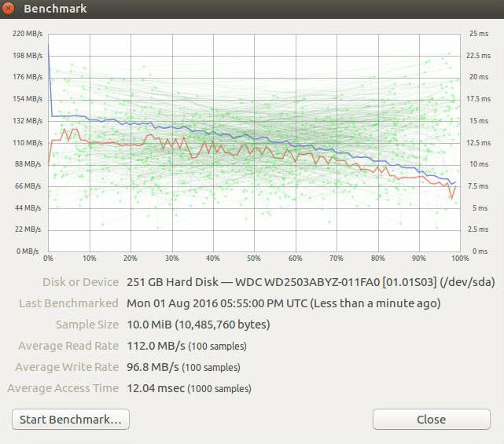The height and width of the screenshot is (444, 504).
Task: Click the 22.5 ms axis label
Action: click(479, 56)
